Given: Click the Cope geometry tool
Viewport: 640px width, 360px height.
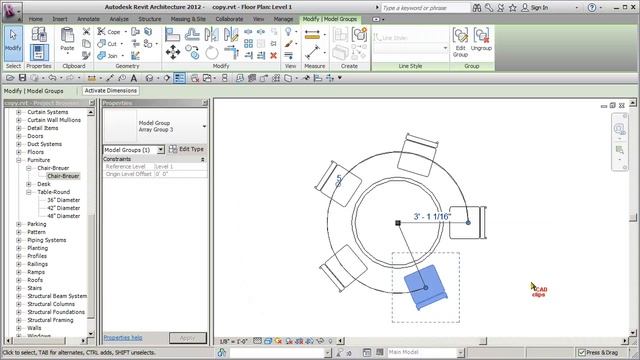Looking at the screenshot, I should pos(109,31).
